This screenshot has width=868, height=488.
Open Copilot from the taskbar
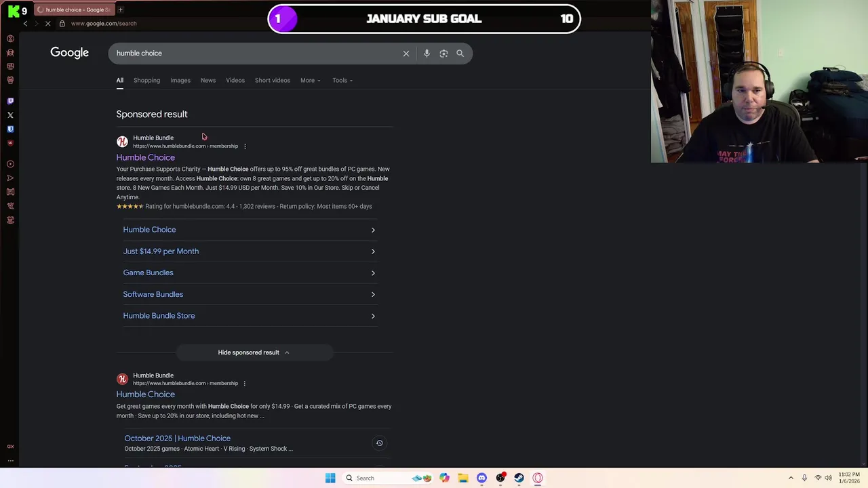[444, 478]
